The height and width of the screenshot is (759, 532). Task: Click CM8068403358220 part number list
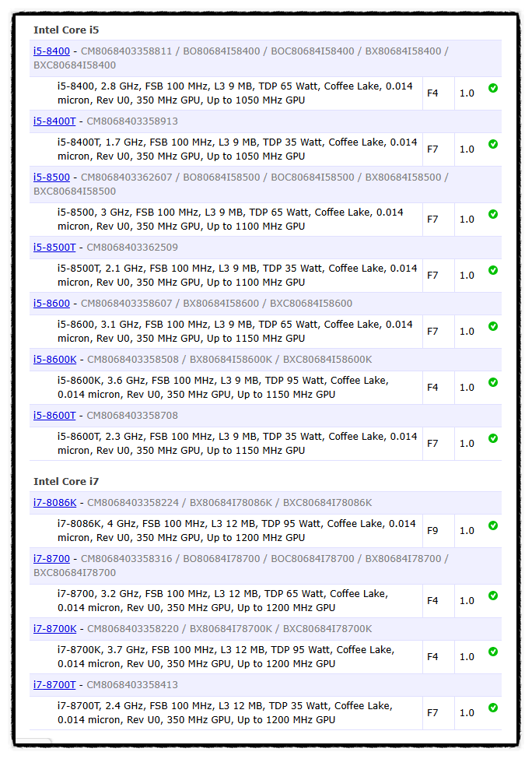[x=229, y=629]
